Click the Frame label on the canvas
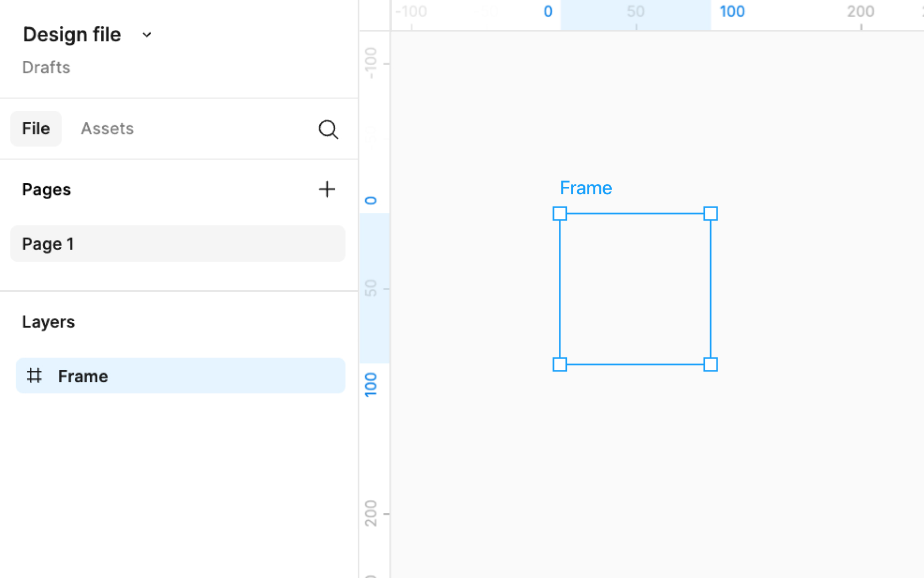This screenshot has width=924, height=578. click(586, 188)
